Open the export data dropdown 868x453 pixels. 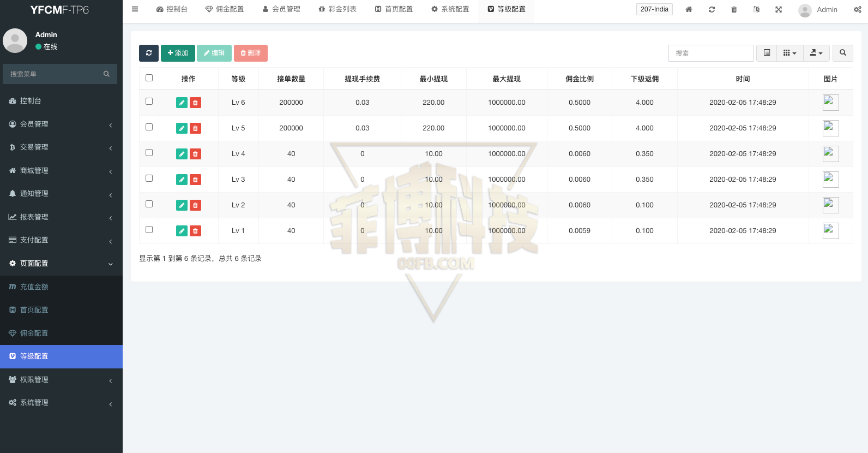click(x=816, y=53)
